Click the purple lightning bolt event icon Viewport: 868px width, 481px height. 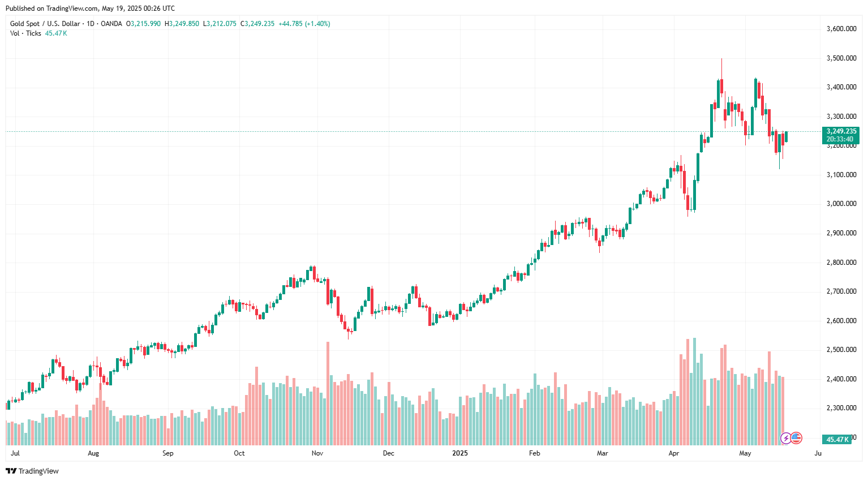[786, 438]
